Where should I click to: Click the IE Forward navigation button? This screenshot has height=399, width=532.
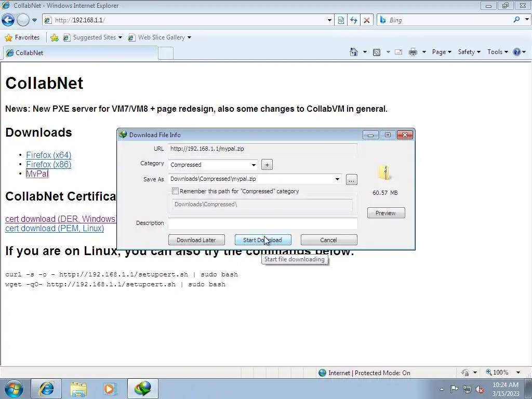coord(23,20)
